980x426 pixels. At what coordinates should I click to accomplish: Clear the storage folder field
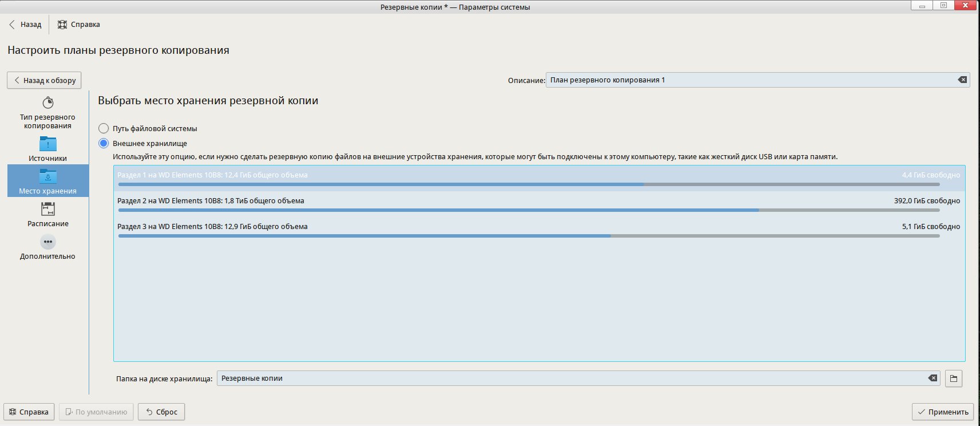coord(933,378)
